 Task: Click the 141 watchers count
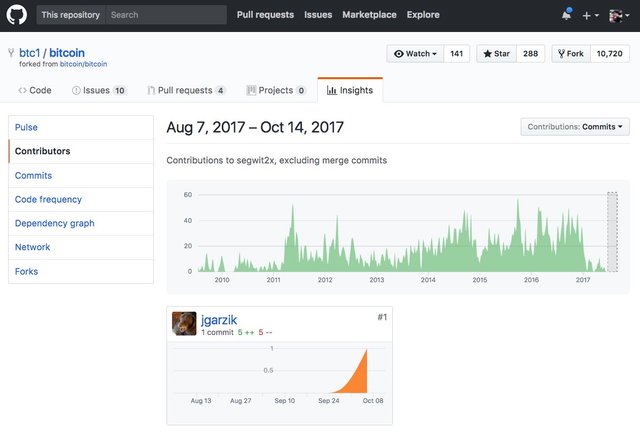(x=456, y=53)
